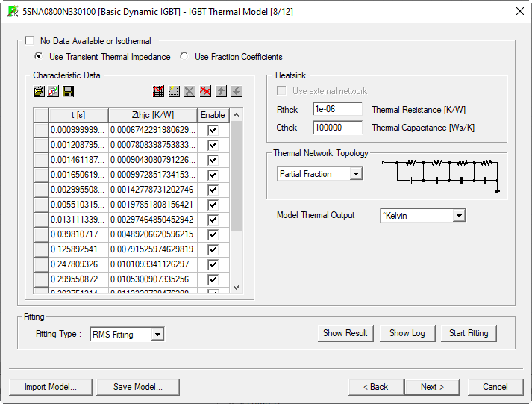
Task: Uncheck Enable for row 0.00297464850452942
Action: (x=213, y=220)
